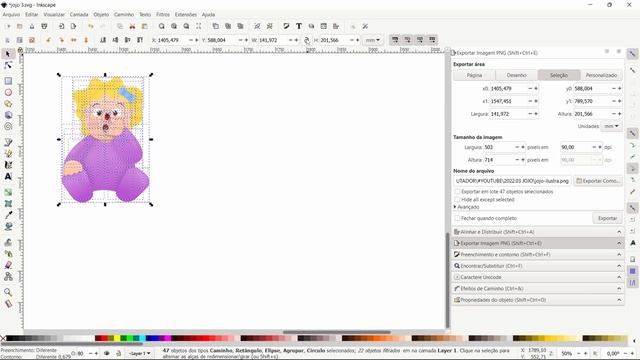Open the Arquivo menu
640x360 pixels.
11,14
